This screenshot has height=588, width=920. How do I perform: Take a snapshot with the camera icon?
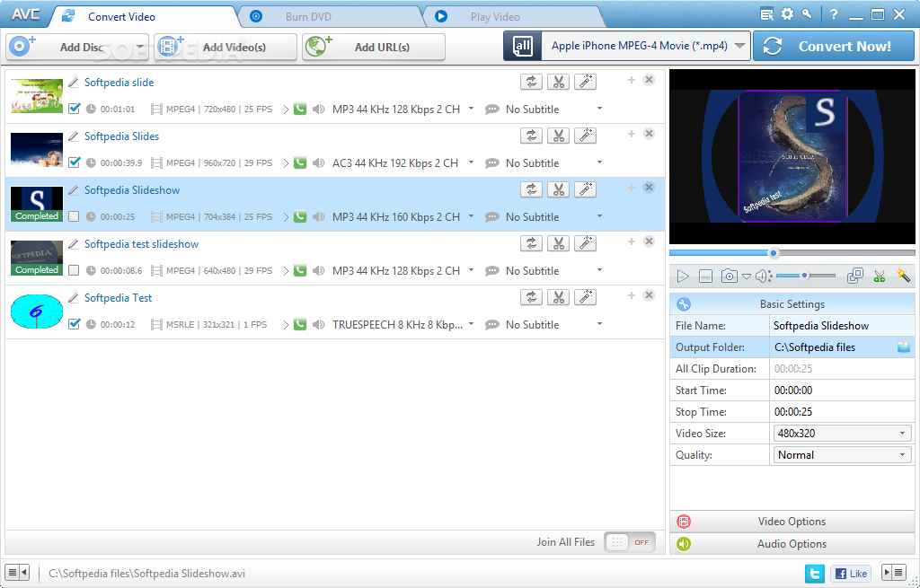pos(729,276)
